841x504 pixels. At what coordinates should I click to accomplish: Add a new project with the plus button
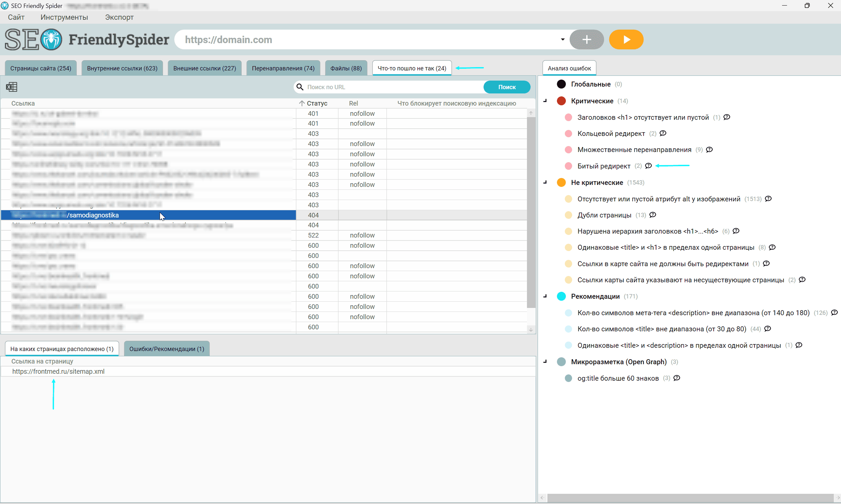point(586,39)
